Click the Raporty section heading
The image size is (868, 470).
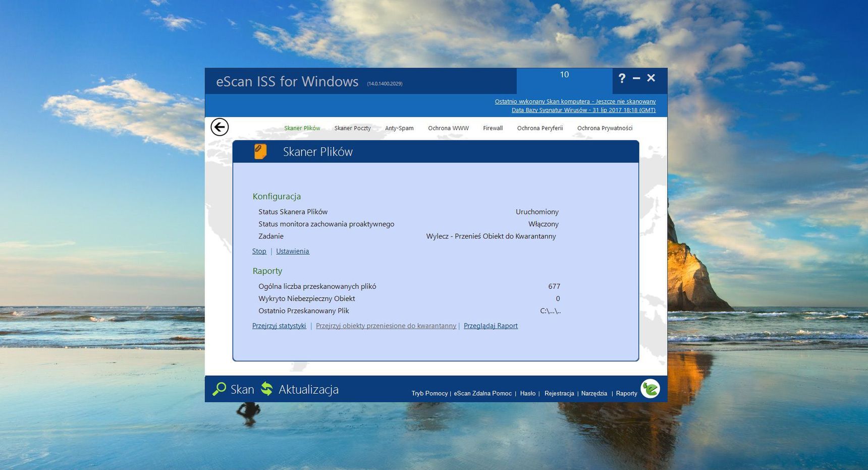[x=267, y=271]
